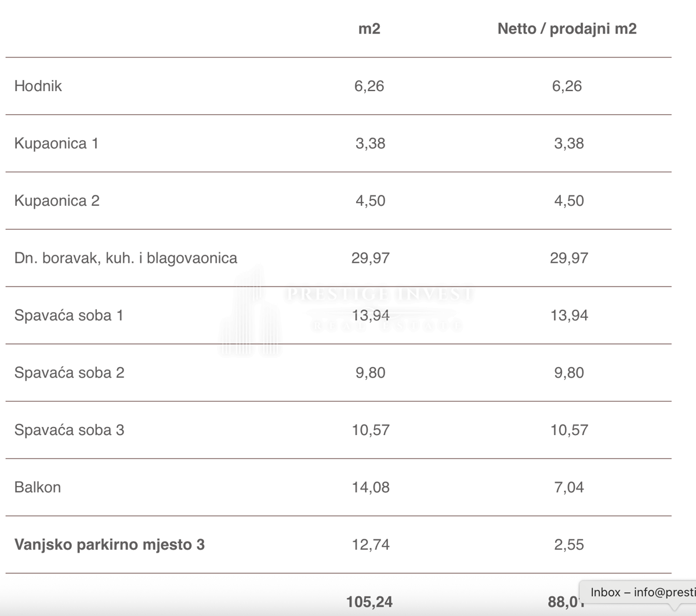Select parking m2 value 12,74

tap(371, 545)
